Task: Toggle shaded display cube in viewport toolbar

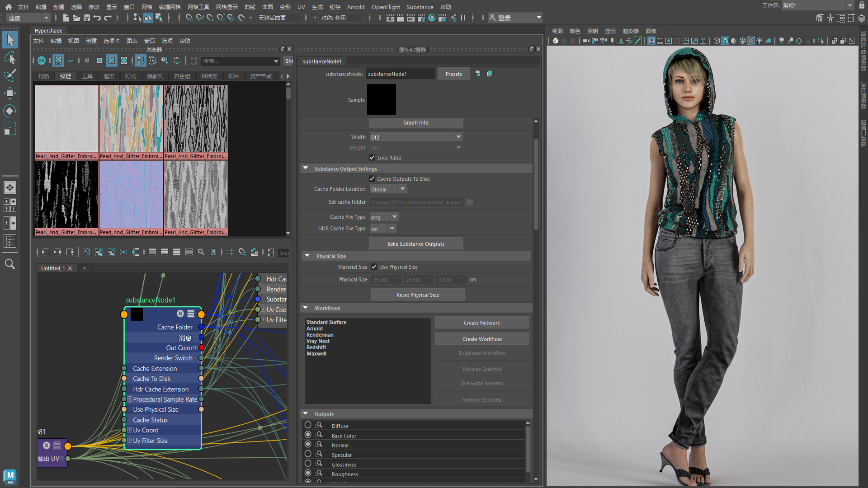Action: click(725, 40)
